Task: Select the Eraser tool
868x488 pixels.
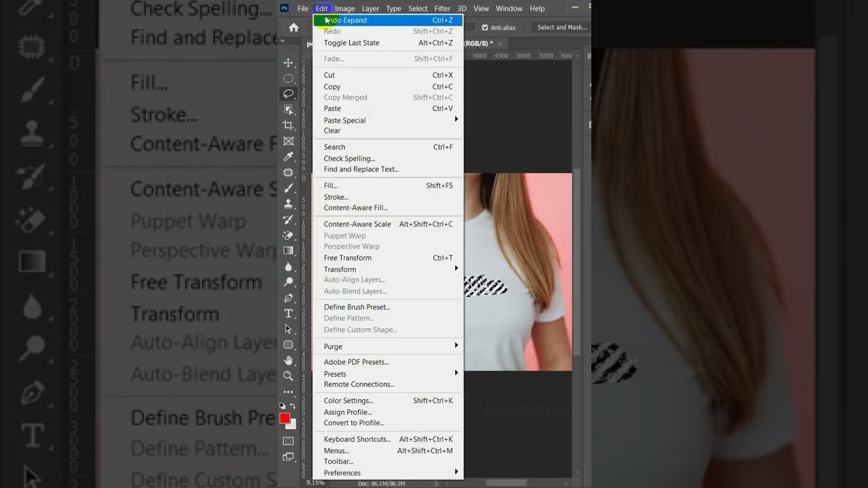Action: click(x=288, y=235)
